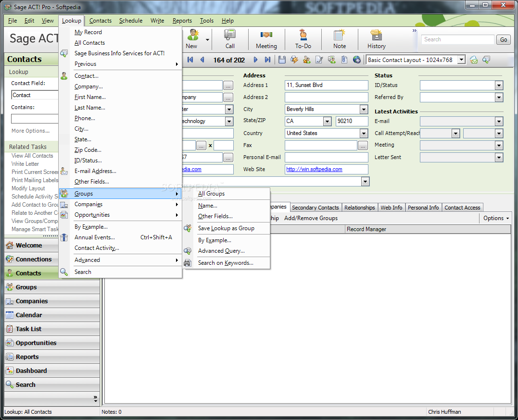The width and height of the screenshot is (518, 420).
Task: Click the toolbar Search input field
Action: (x=458, y=39)
